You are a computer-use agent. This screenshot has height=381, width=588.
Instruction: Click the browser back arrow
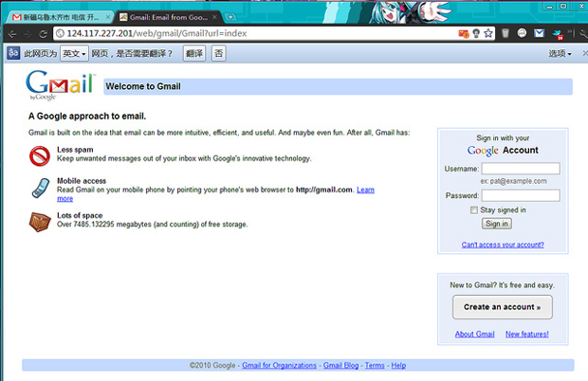coord(12,33)
